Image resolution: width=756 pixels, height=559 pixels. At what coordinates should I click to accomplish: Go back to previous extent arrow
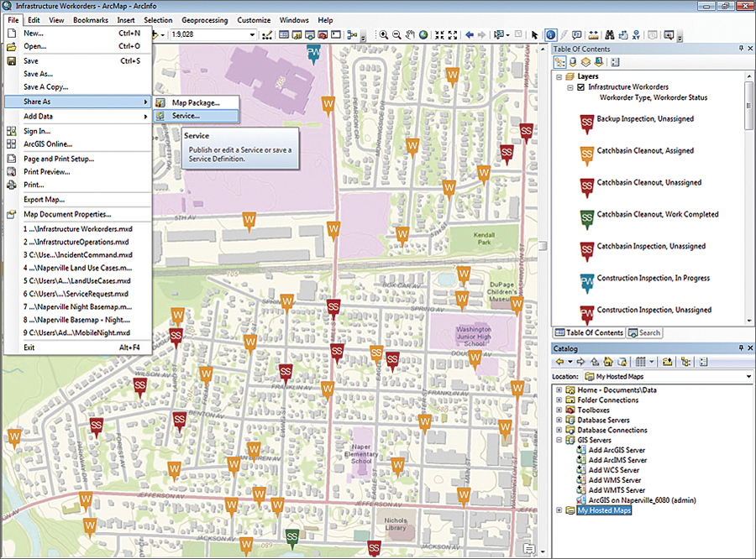tap(469, 35)
